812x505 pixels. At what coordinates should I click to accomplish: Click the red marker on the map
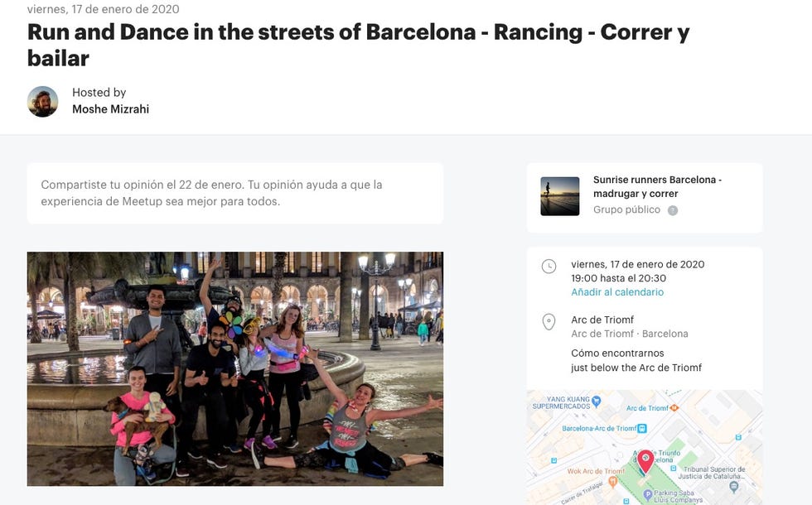click(645, 460)
